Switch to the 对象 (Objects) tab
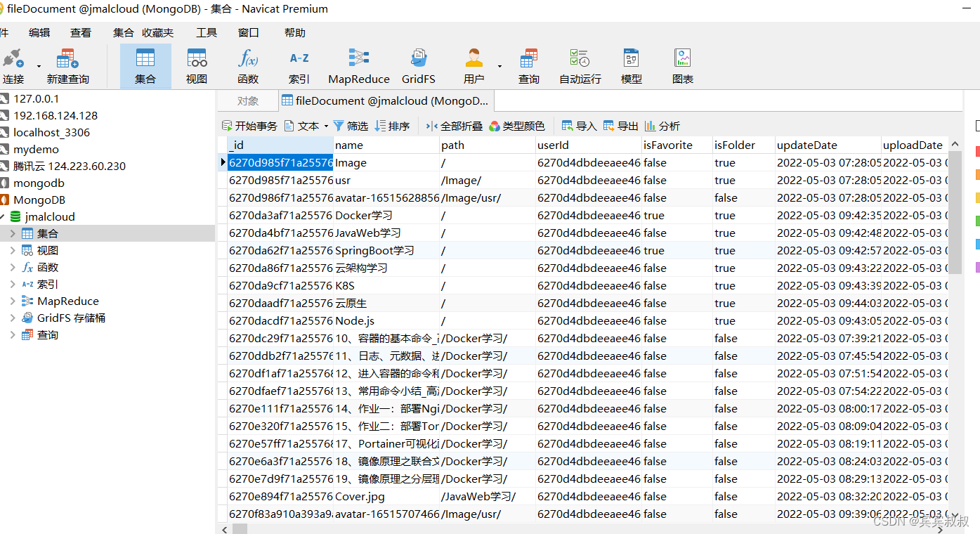Viewport: 980px width, 534px height. click(247, 100)
